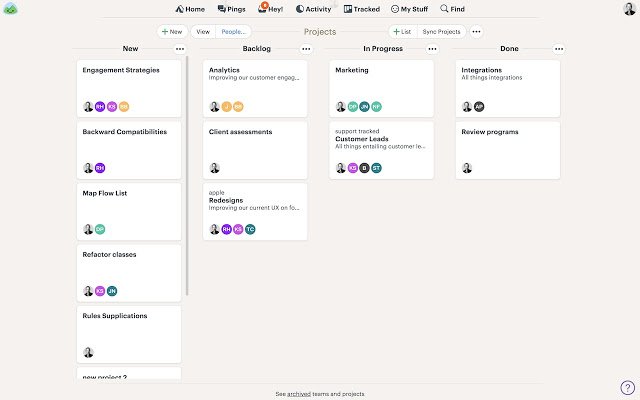Click the dark AP avatar on Integrations

pyautogui.click(x=479, y=107)
